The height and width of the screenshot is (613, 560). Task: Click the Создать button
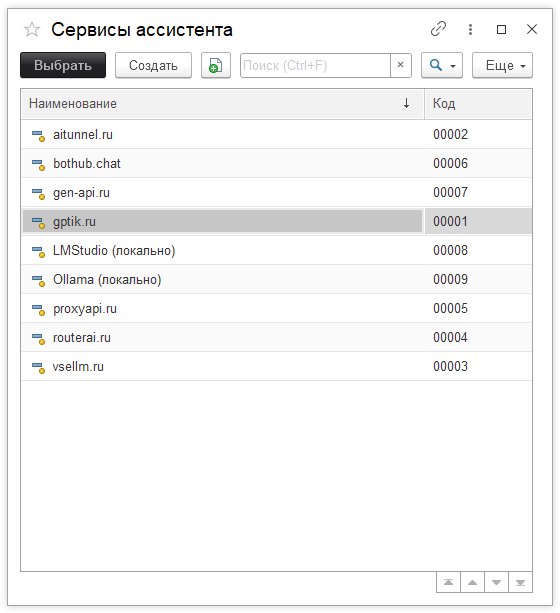(153, 65)
